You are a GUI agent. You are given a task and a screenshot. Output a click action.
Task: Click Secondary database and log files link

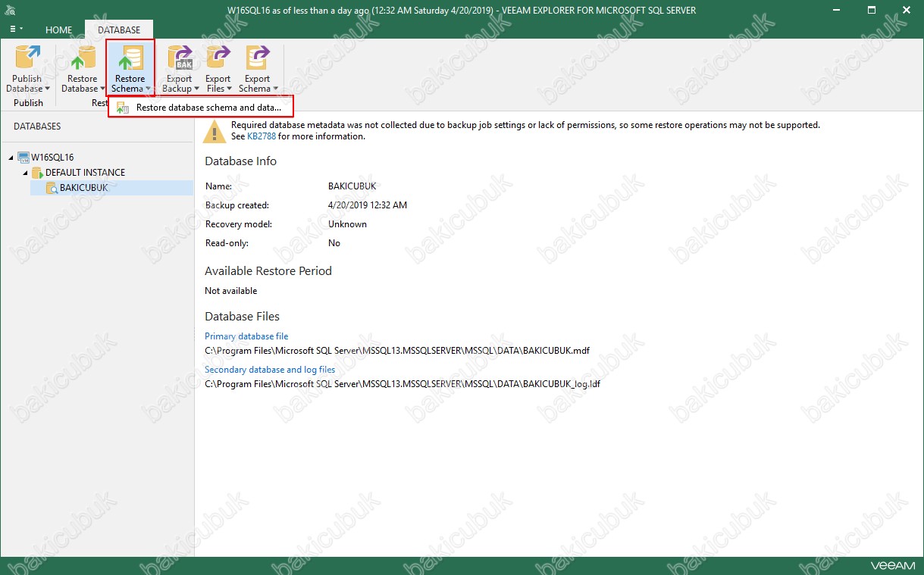point(270,370)
